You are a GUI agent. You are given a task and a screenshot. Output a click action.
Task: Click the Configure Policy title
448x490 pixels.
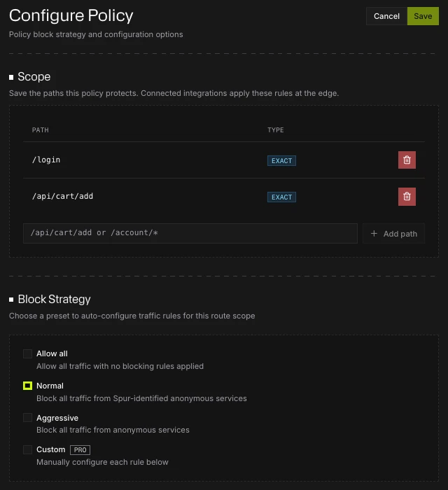[71, 15]
